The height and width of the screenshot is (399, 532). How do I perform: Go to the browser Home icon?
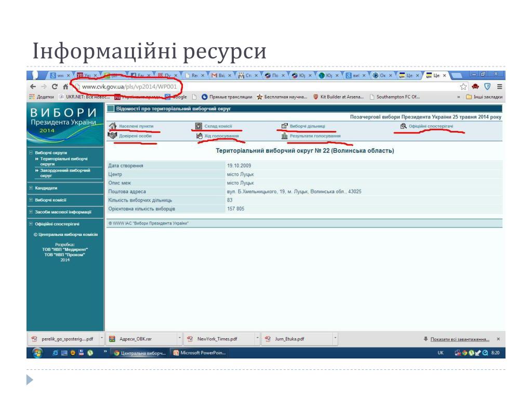click(65, 87)
